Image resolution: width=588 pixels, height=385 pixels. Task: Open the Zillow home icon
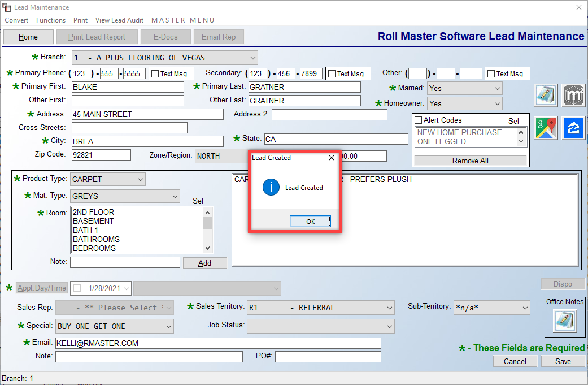573,128
